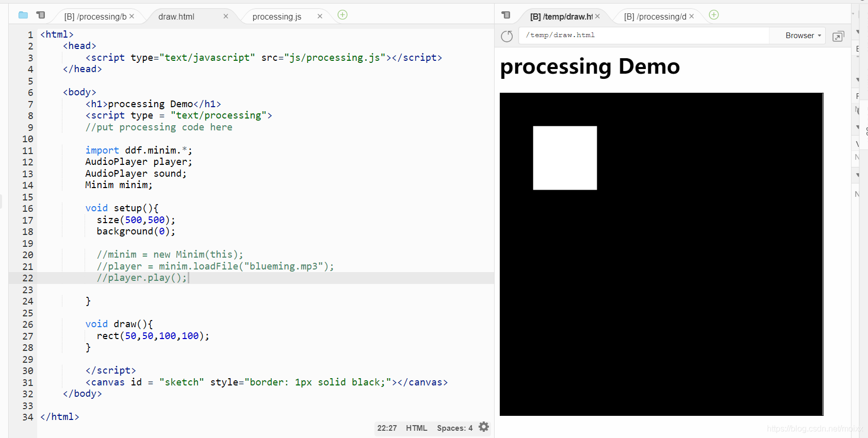
Task: Place cursor on 'Minim minim;' line
Action: click(119, 185)
